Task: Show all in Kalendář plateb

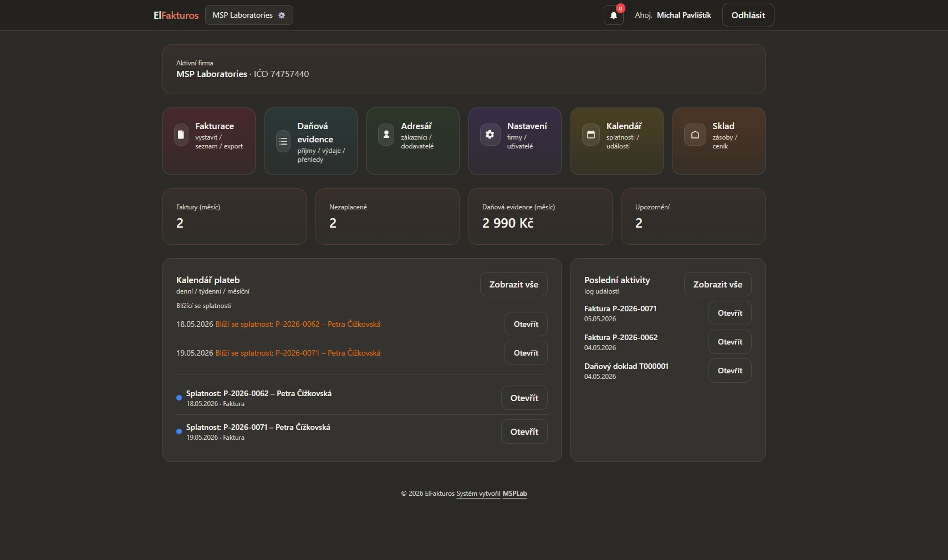Action: 513,284
